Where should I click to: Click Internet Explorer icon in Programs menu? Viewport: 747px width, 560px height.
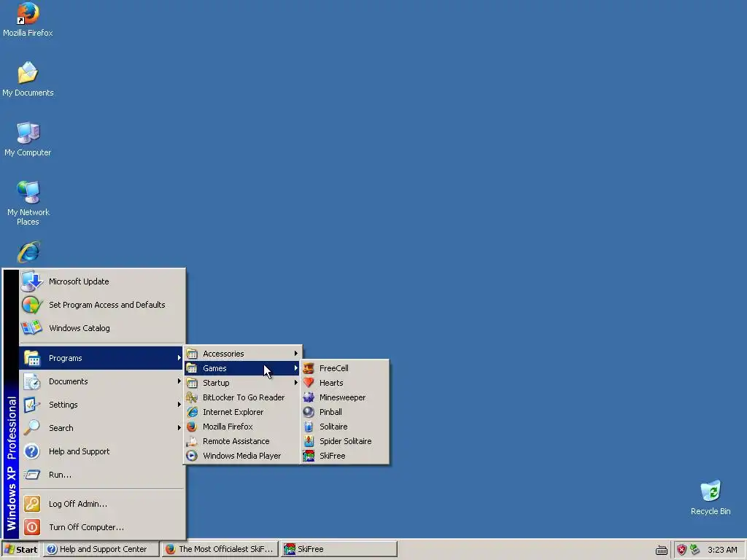[192, 412]
